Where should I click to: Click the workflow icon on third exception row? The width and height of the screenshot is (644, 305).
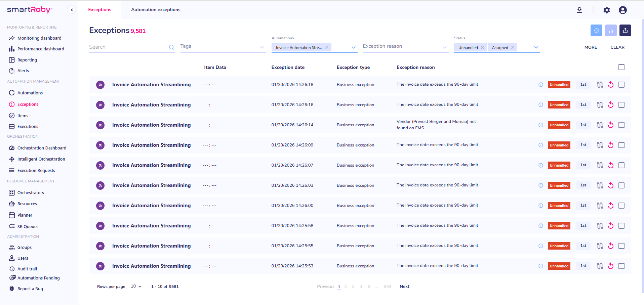(600, 125)
